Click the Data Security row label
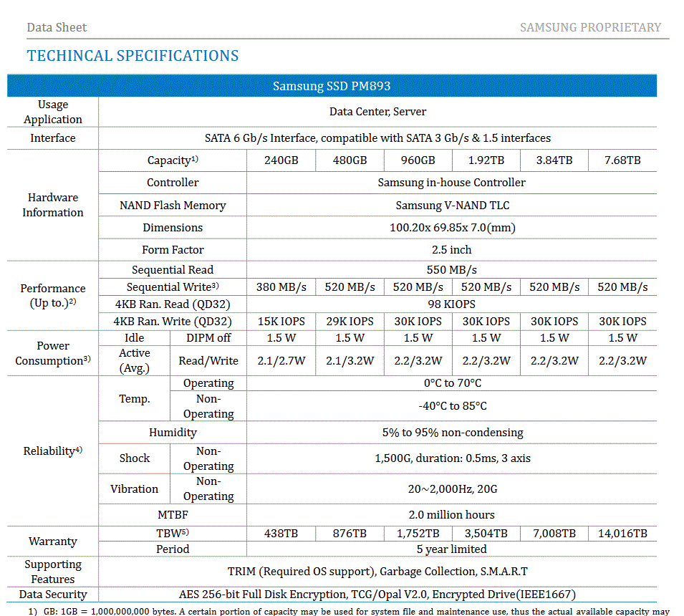This screenshot has width=684, height=616. coord(53,595)
